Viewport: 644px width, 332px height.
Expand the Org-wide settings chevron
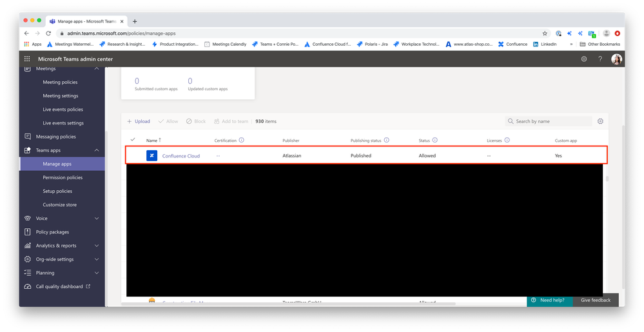[97, 259]
